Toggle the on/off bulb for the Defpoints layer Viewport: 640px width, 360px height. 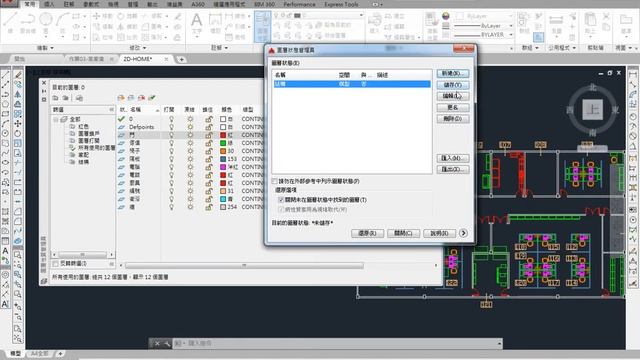(171, 127)
